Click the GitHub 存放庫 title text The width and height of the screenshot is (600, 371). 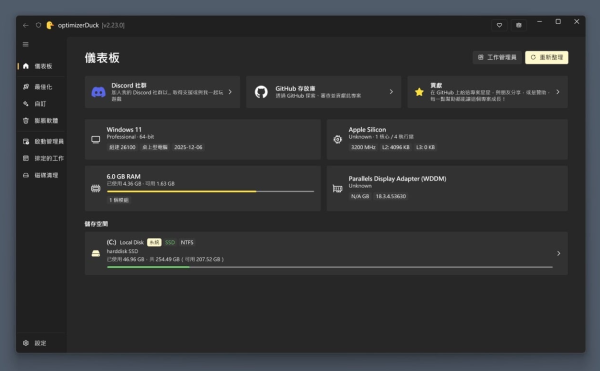(295, 88)
